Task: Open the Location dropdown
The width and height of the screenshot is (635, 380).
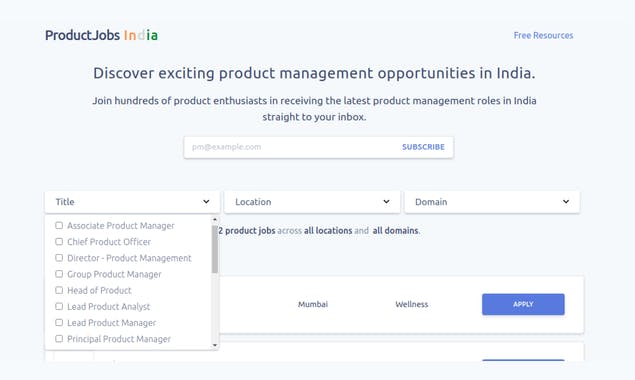Action: [x=312, y=202]
